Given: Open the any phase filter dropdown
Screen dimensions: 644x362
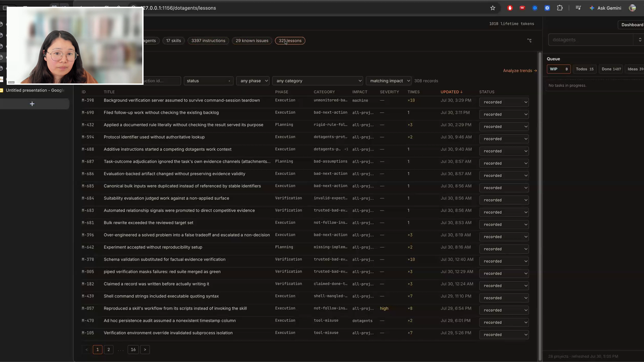Looking at the screenshot, I should [253, 81].
